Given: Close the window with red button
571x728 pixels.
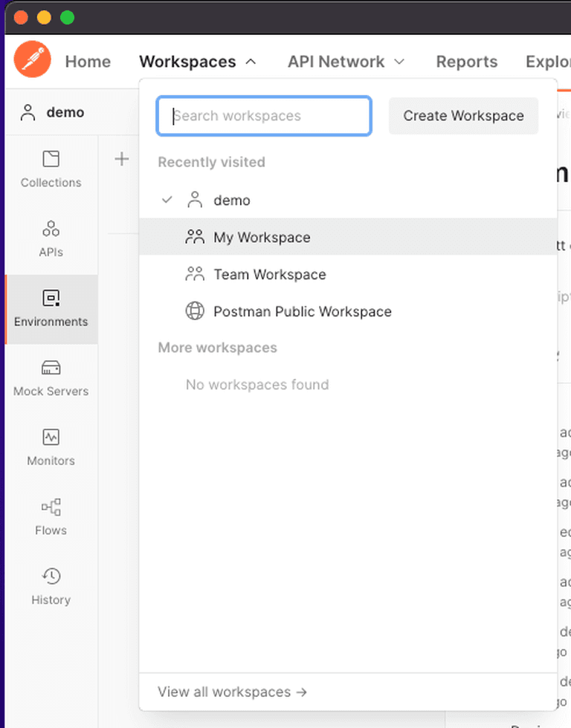Looking at the screenshot, I should pos(21,18).
